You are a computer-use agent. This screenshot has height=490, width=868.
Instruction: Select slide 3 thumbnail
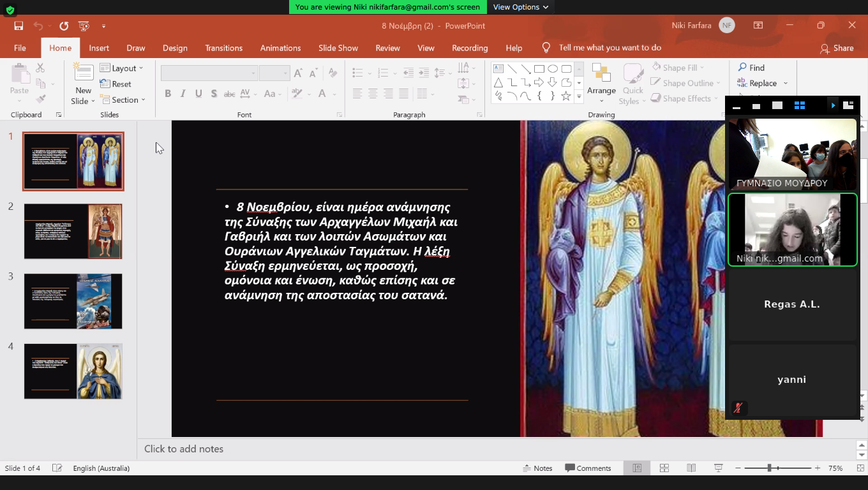(x=73, y=301)
